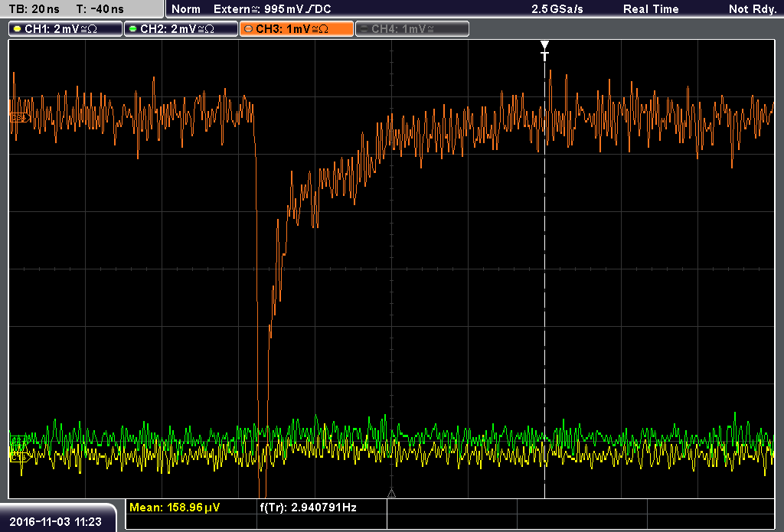Image resolution: width=784 pixels, height=532 pixels.
Task: Select the CH2 2mV channel tab
Action: coord(181,29)
